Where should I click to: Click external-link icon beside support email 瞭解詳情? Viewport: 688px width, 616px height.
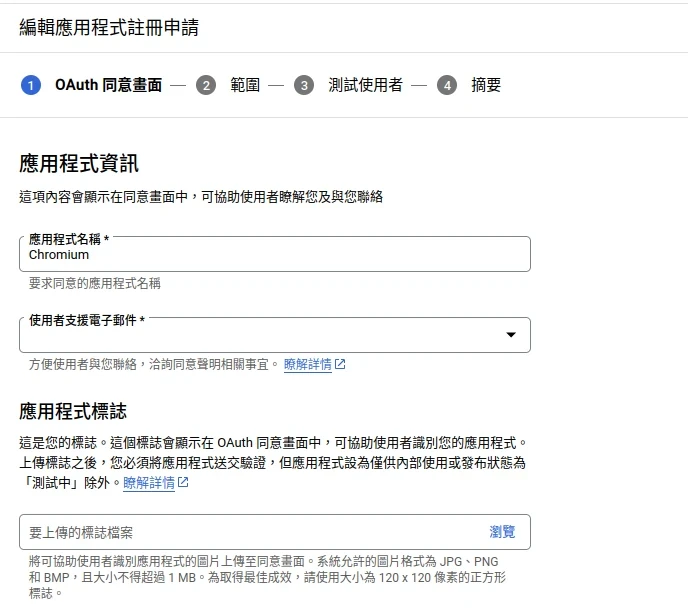coord(340,365)
